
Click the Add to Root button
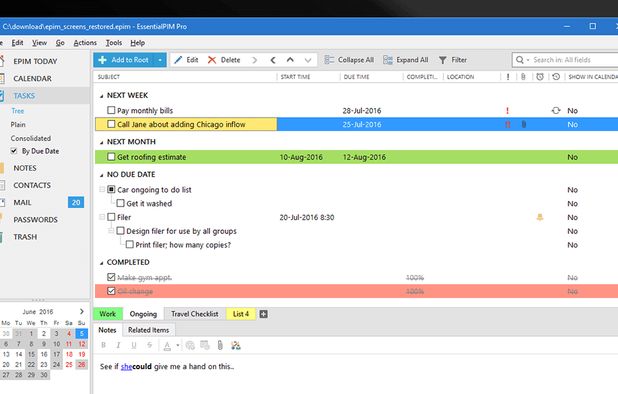(x=124, y=60)
